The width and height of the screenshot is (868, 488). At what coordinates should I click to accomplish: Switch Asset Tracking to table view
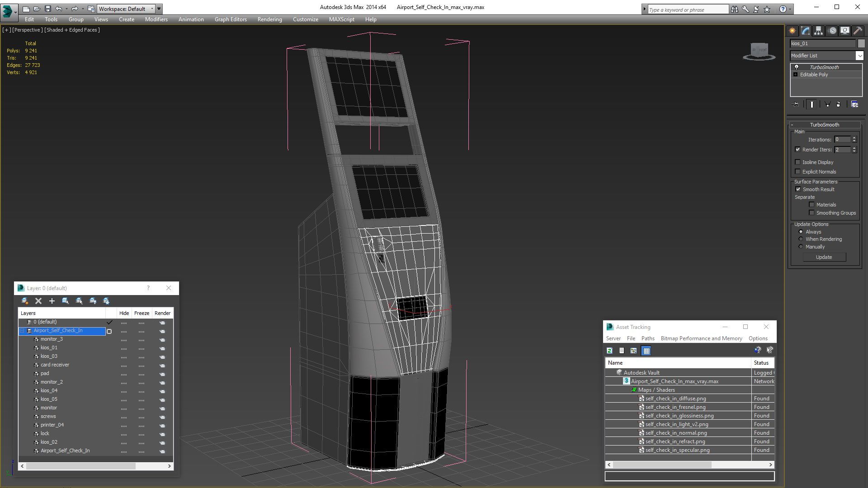click(x=646, y=351)
